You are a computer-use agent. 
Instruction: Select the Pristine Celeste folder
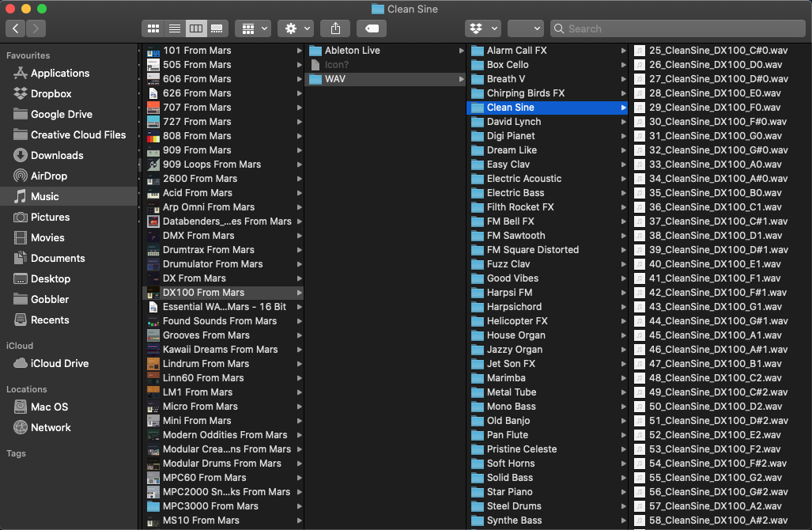point(547,449)
